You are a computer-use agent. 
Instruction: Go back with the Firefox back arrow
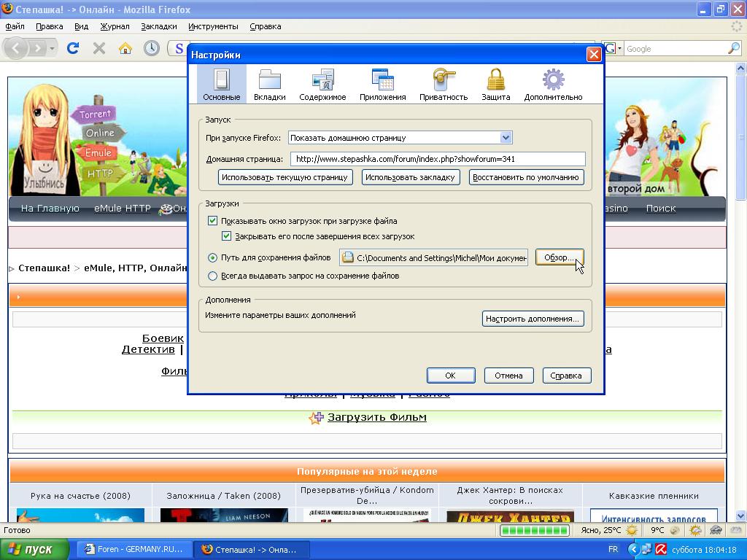15,48
